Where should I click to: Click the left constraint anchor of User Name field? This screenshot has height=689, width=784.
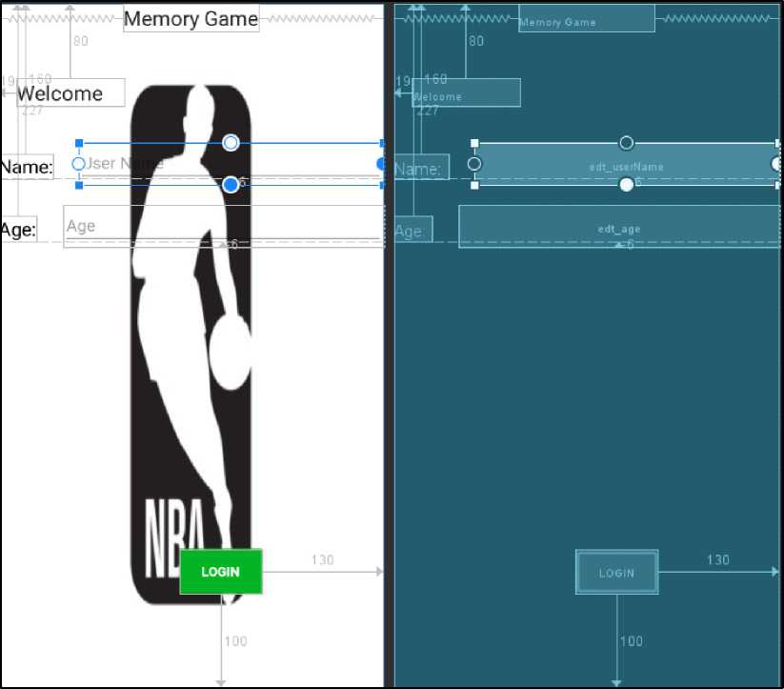[x=78, y=164]
